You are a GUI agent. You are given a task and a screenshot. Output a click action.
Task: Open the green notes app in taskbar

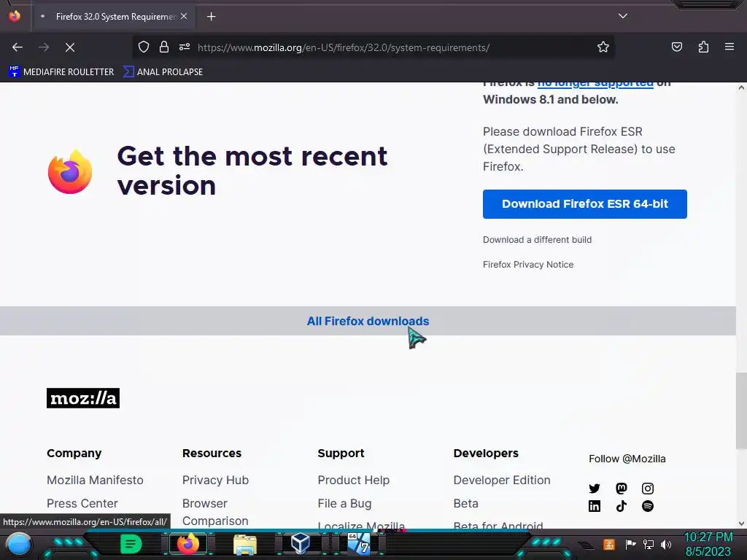[131, 544]
